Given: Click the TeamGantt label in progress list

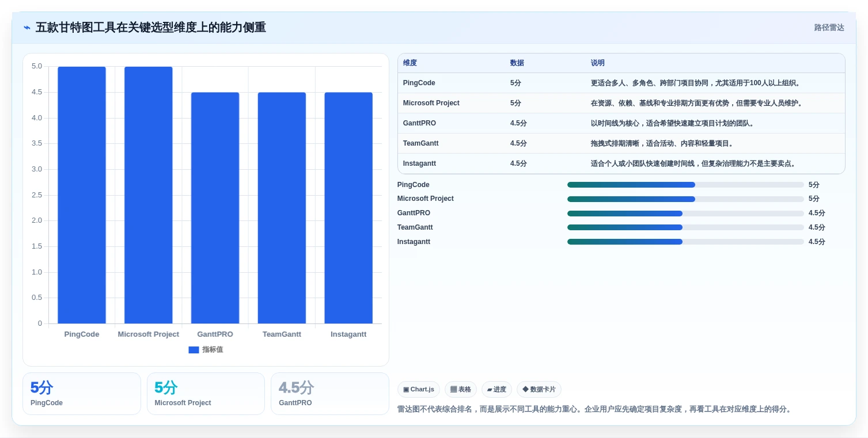Looking at the screenshot, I should click(x=415, y=227).
